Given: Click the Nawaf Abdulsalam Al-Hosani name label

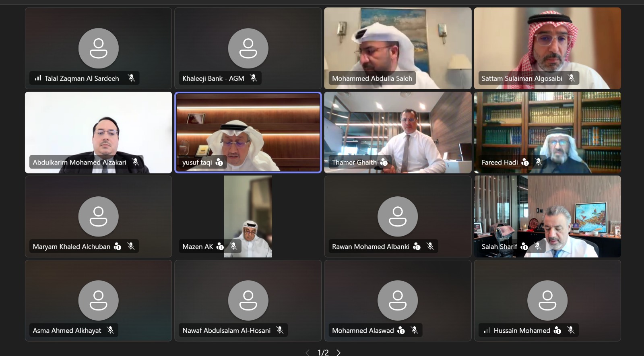Looking at the screenshot, I should pyautogui.click(x=226, y=330).
